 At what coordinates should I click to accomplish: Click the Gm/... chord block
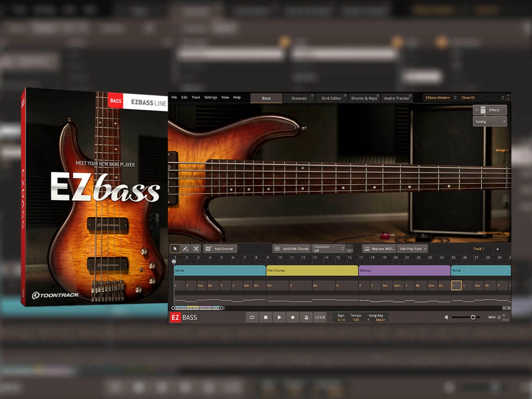[x=398, y=285]
